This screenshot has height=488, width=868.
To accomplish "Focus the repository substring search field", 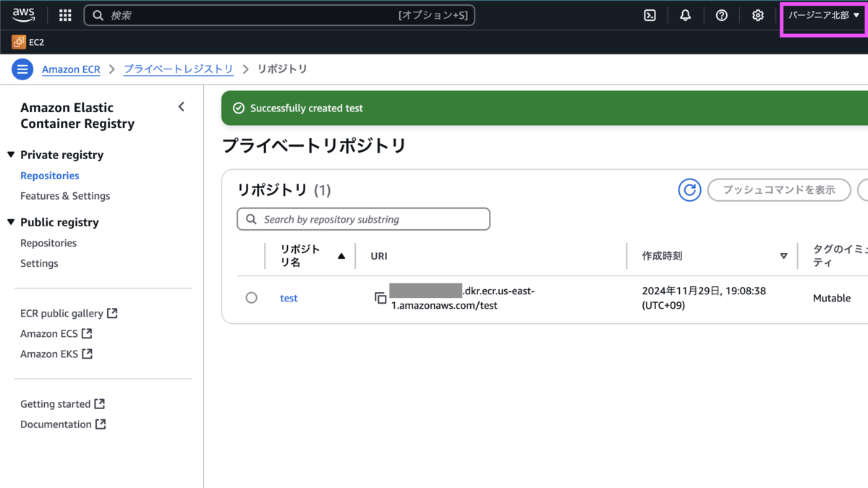I will 364,219.
